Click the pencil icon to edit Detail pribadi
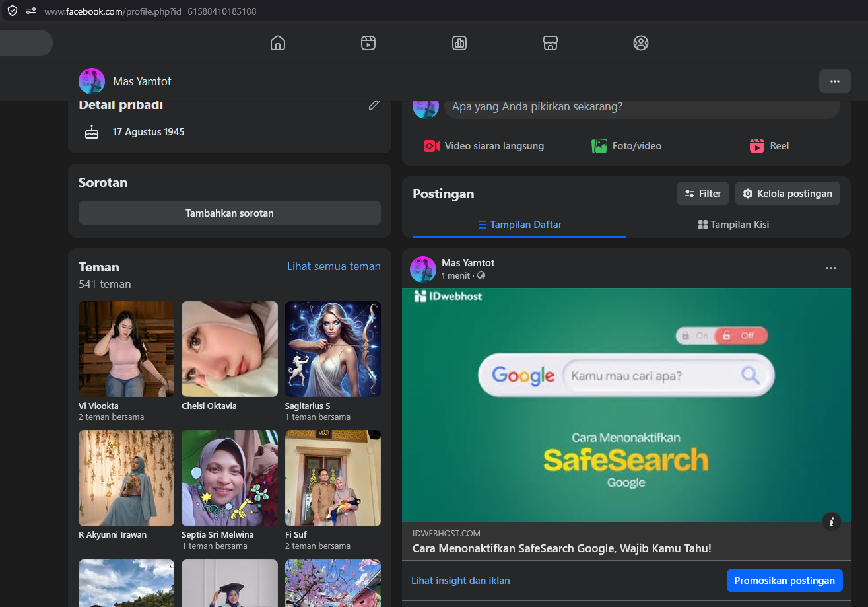868x607 pixels. coord(374,105)
